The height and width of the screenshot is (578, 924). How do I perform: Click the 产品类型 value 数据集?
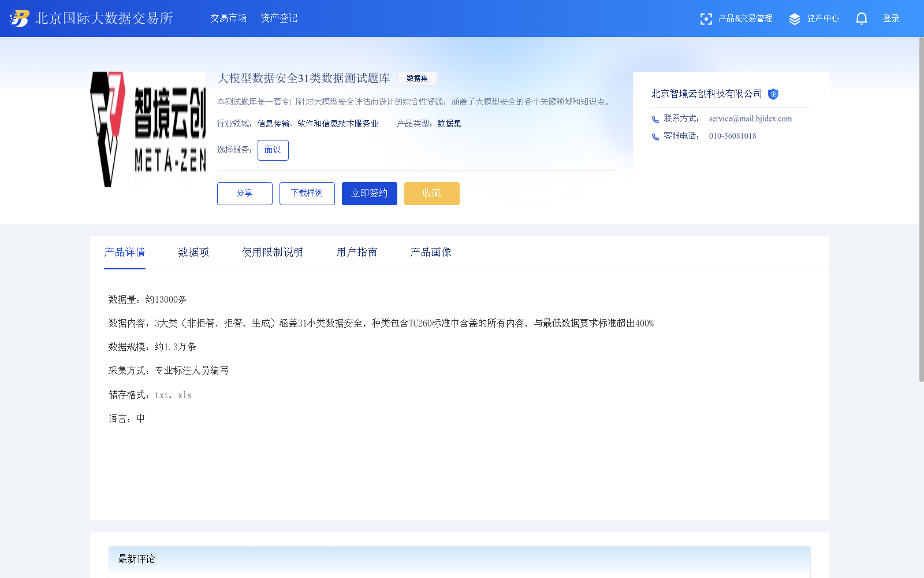[x=449, y=124]
